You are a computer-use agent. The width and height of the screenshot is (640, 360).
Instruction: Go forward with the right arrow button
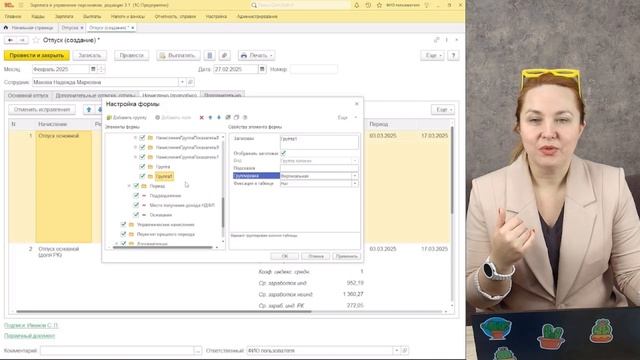pos(22,40)
